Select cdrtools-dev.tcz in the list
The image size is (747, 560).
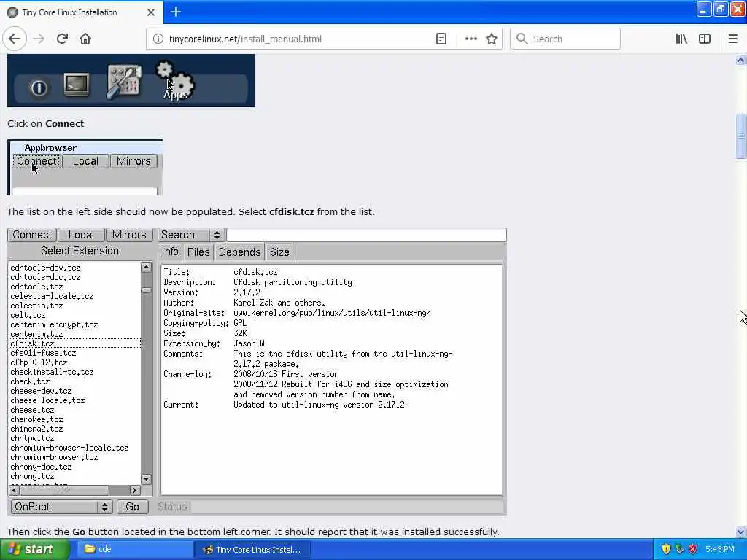click(x=75, y=268)
